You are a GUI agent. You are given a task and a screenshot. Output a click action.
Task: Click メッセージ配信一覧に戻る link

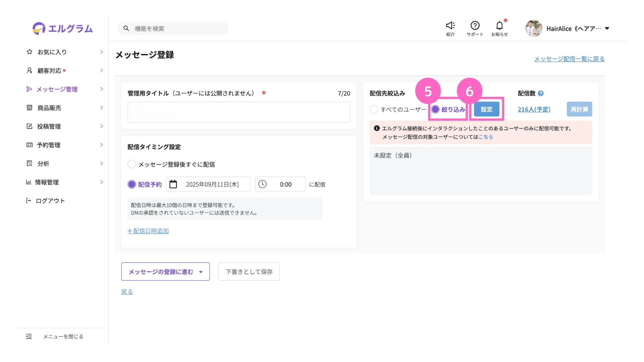coord(569,59)
